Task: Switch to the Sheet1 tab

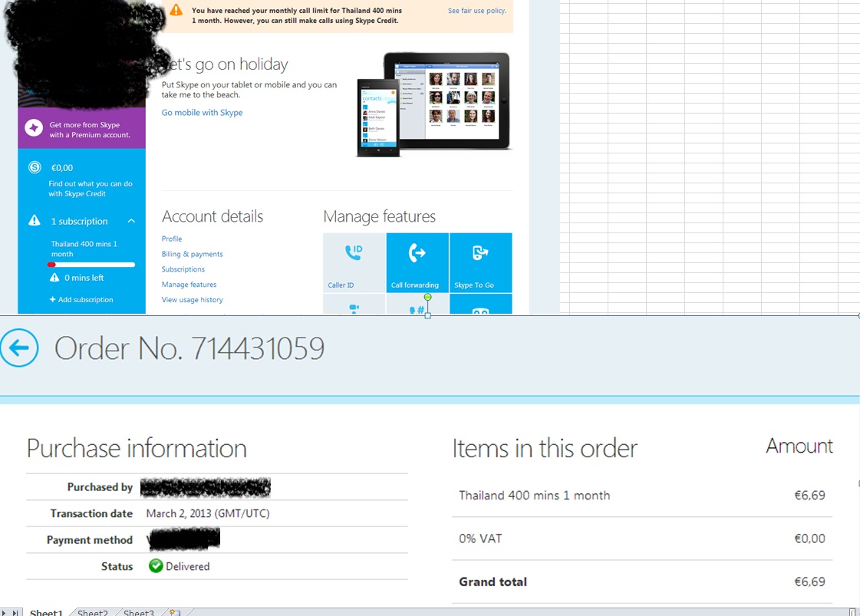Action: pos(46,612)
